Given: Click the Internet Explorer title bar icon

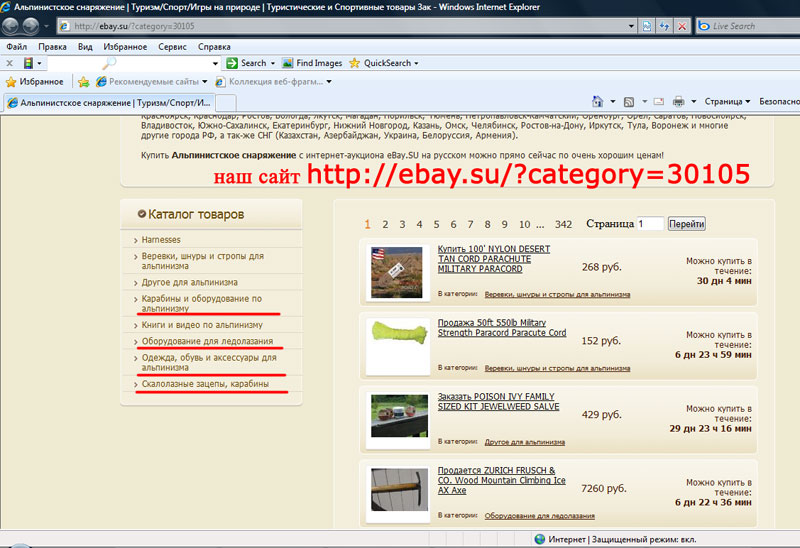Looking at the screenshot, I should point(6,7).
